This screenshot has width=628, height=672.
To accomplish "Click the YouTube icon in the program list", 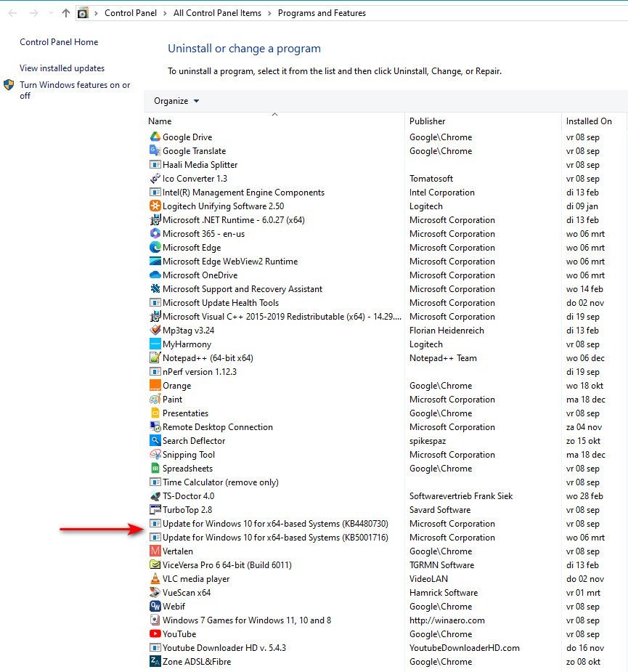I will click(155, 634).
